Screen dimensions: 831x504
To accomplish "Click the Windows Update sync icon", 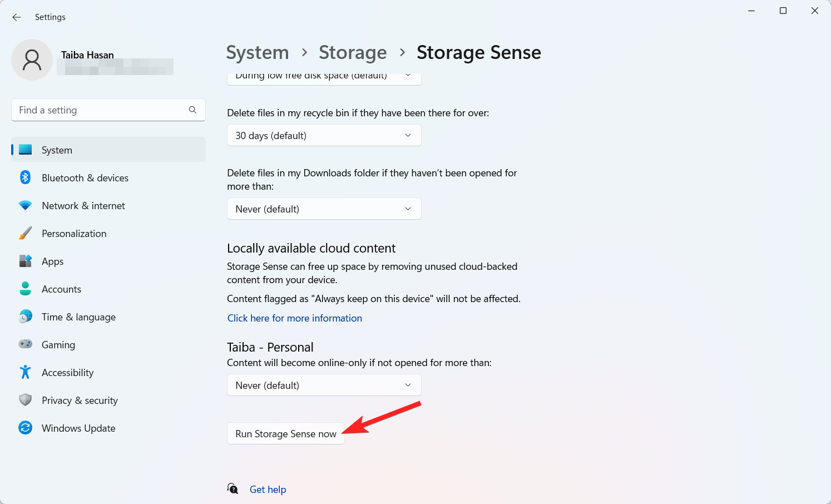I will [25, 428].
